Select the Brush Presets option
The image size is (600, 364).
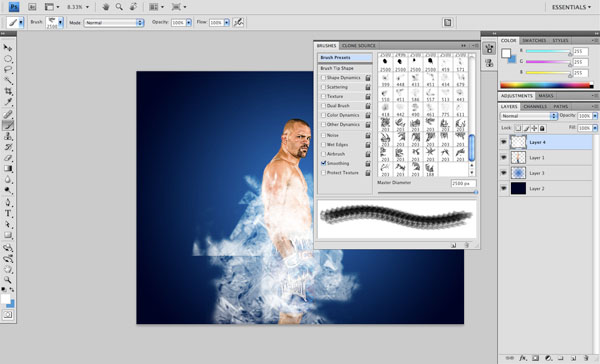tap(345, 57)
